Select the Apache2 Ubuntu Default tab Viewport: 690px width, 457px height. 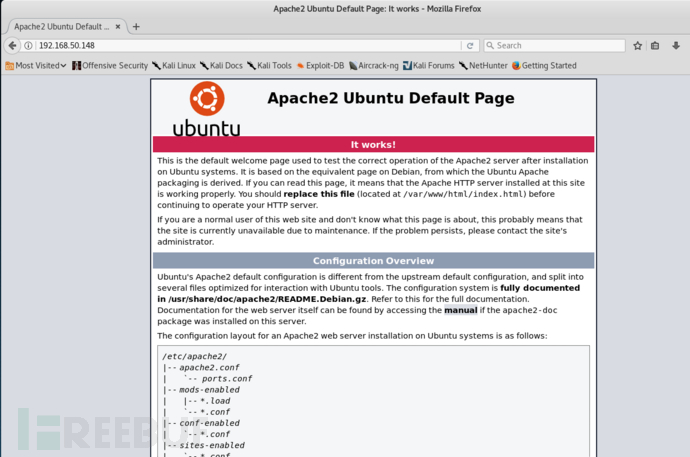click(x=60, y=26)
